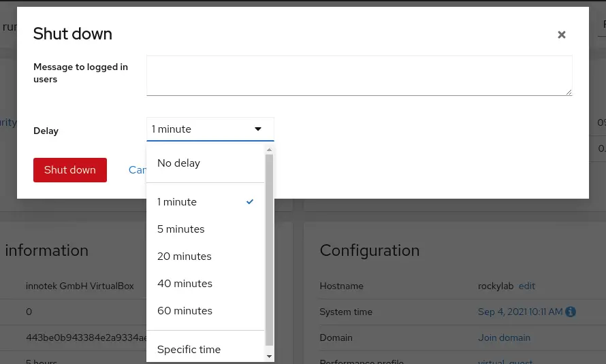Choose Specific time option
The image size is (606, 364).
(205, 349)
